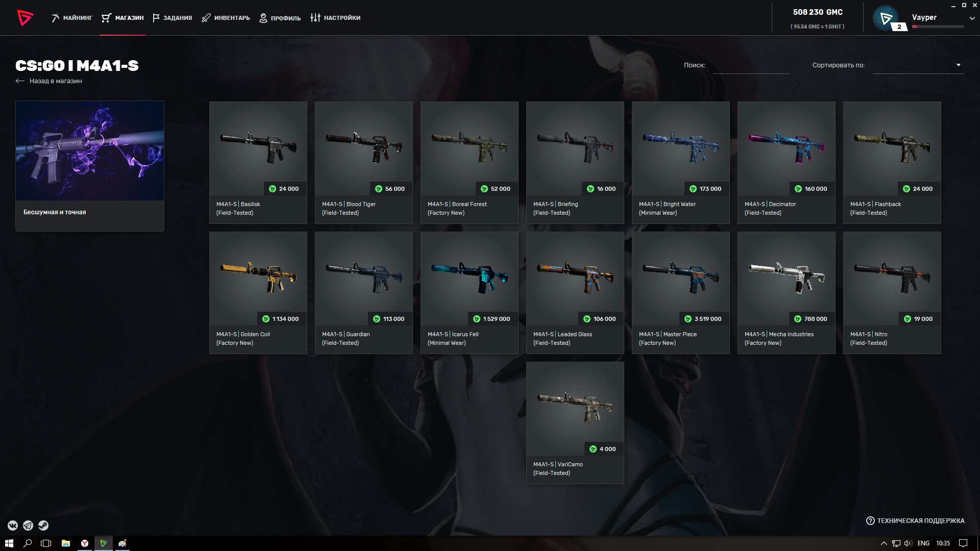Click the Vayper profile avatar

click(x=886, y=18)
